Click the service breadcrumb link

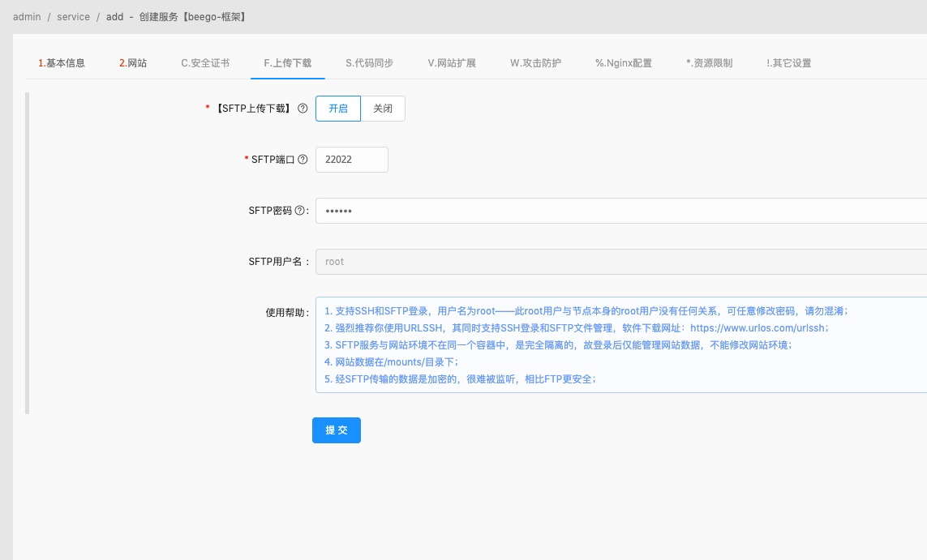tap(73, 16)
